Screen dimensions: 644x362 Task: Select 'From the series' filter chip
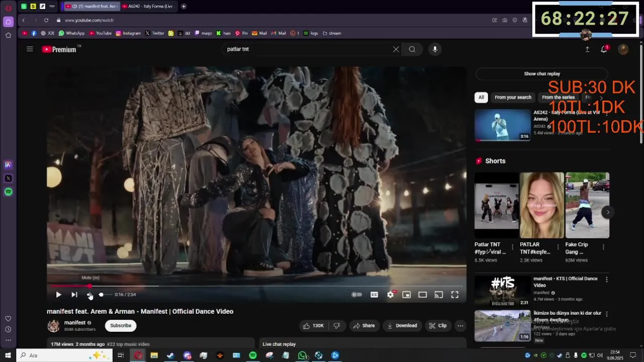coord(558,98)
